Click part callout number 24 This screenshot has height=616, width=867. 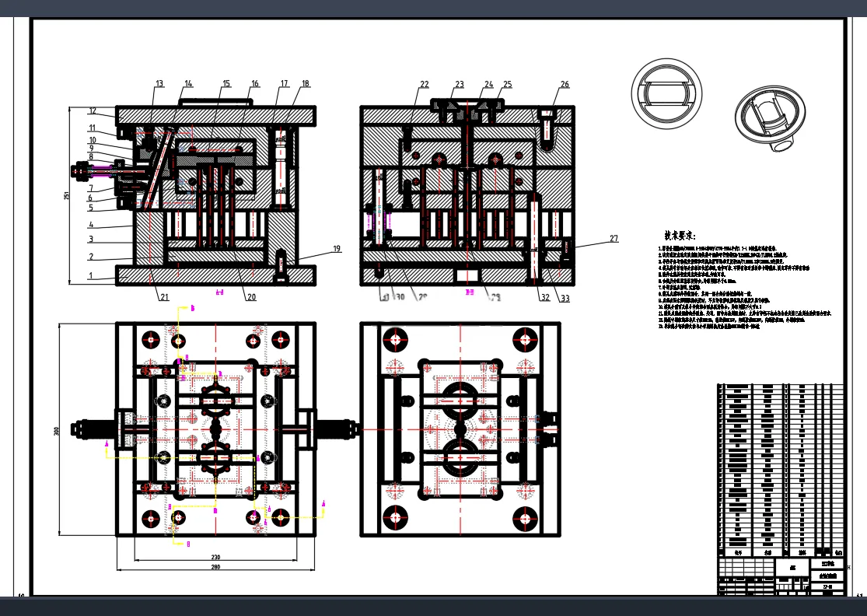pos(489,84)
